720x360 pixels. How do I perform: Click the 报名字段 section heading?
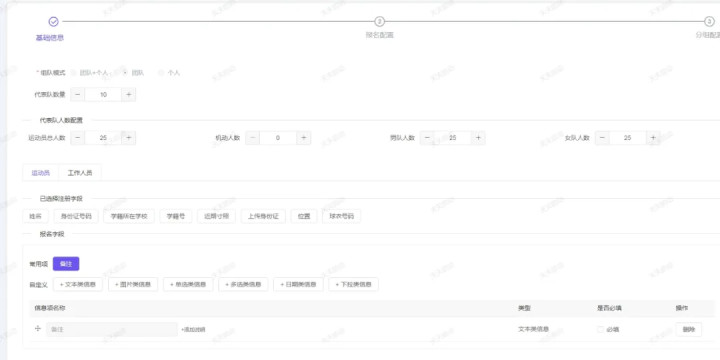[x=52, y=234]
